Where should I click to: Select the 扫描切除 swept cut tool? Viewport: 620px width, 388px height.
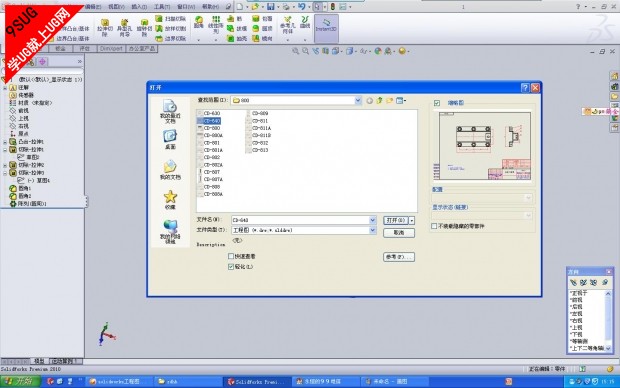[x=170, y=19]
